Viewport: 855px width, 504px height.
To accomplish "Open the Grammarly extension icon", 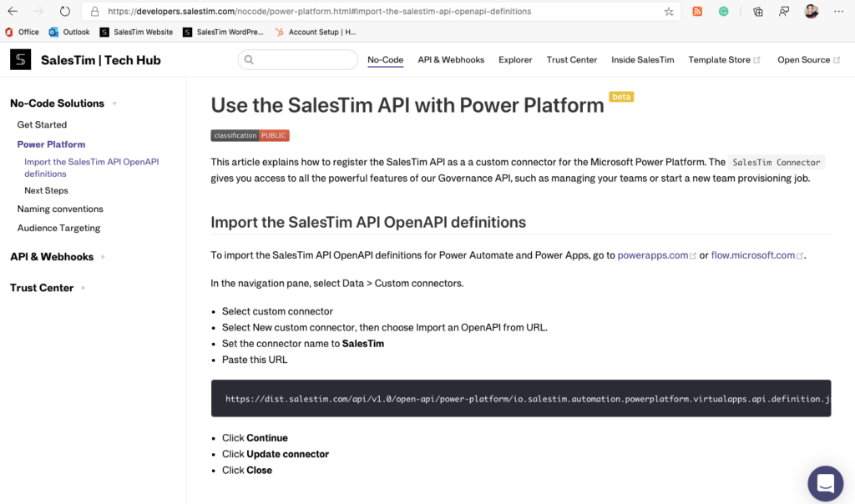I will point(724,12).
